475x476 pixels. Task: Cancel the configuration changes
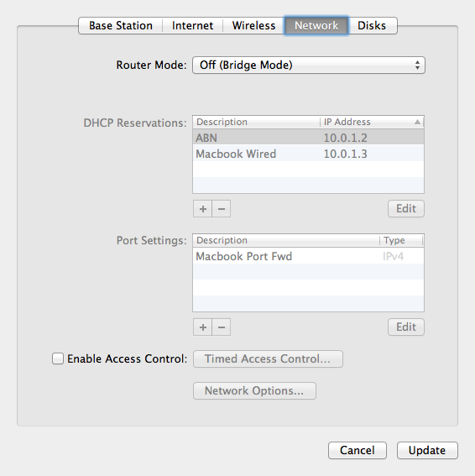pyautogui.click(x=358, y=450)
